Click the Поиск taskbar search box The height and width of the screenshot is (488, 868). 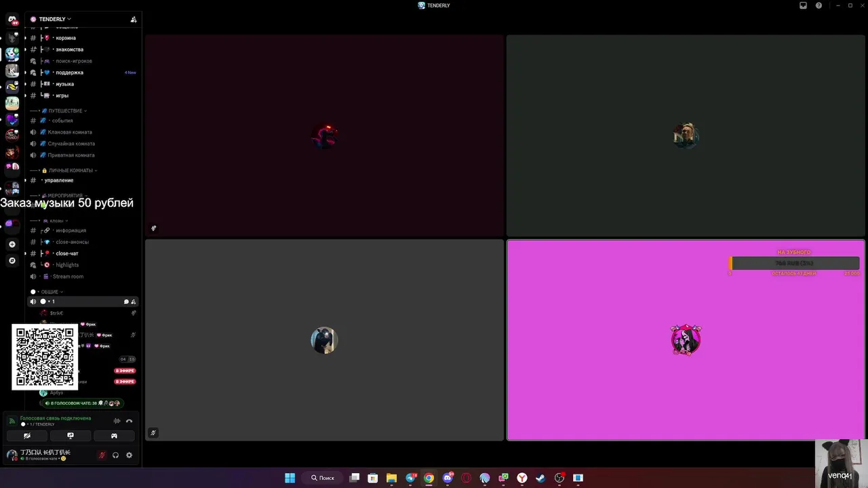point(323,478)
